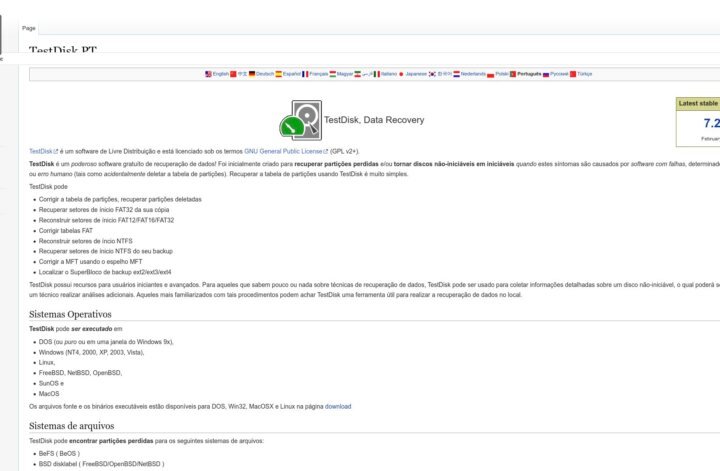Follow the download page link
This screenshot has height=471, width=720.
pos(338,406)
